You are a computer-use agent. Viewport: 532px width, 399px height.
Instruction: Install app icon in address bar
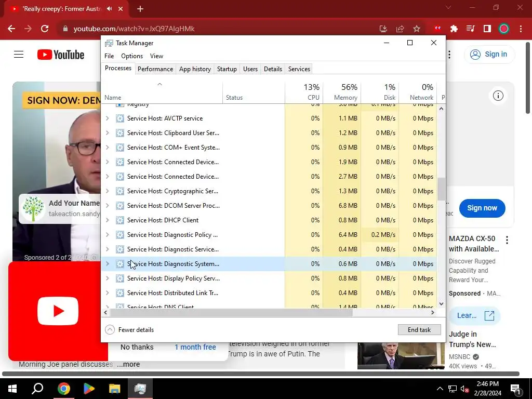383,29
